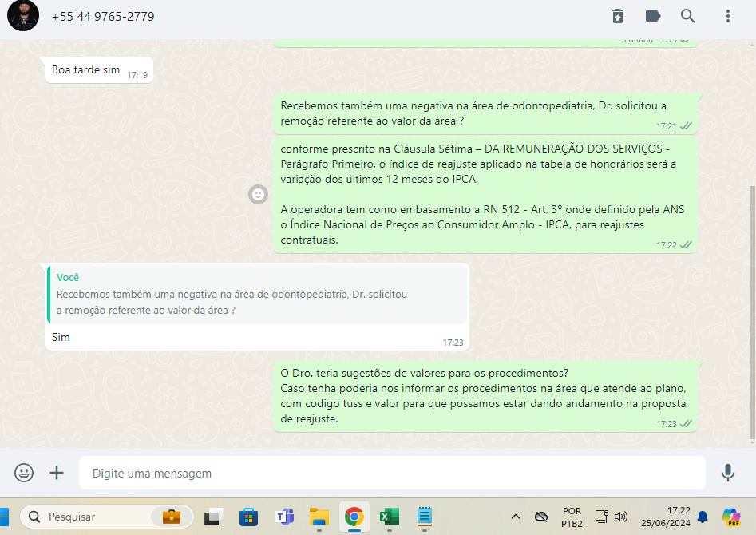Launch Microsoft Store from taskbar
The image size is (756, 535).
[x=249, y=517]
